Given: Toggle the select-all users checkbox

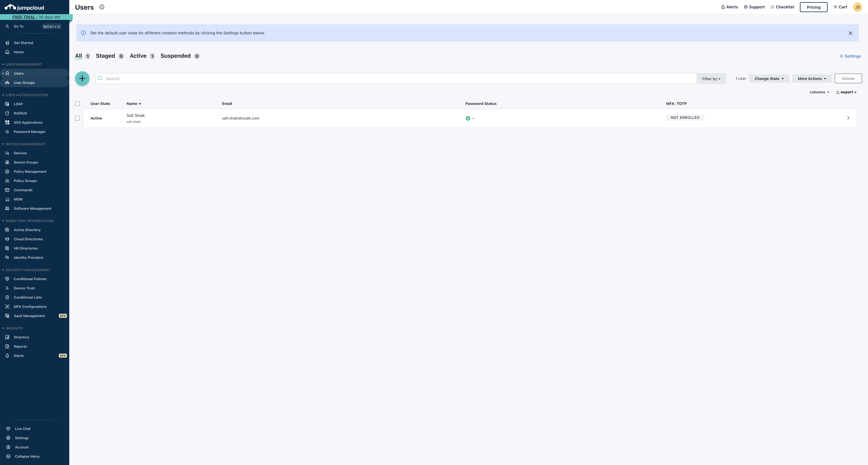Looking at the screenshot, I should tap(77, 103).
